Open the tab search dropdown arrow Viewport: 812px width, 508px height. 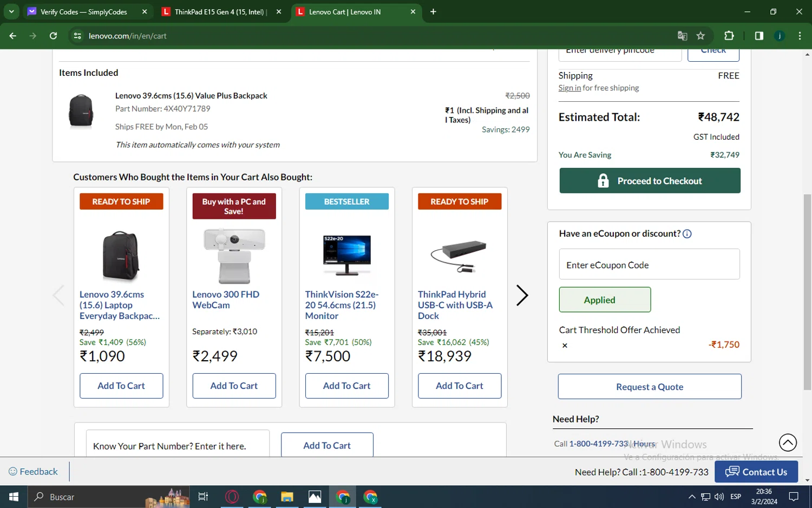pyautogui.click(x=11, y=11)
